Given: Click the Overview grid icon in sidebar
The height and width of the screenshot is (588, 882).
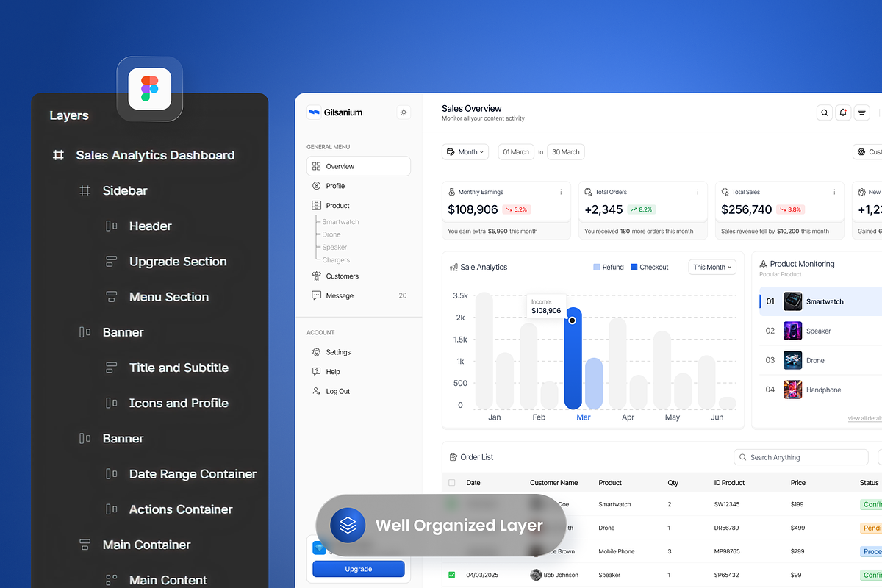Looking at the screenshot, I should pos(316,166).
